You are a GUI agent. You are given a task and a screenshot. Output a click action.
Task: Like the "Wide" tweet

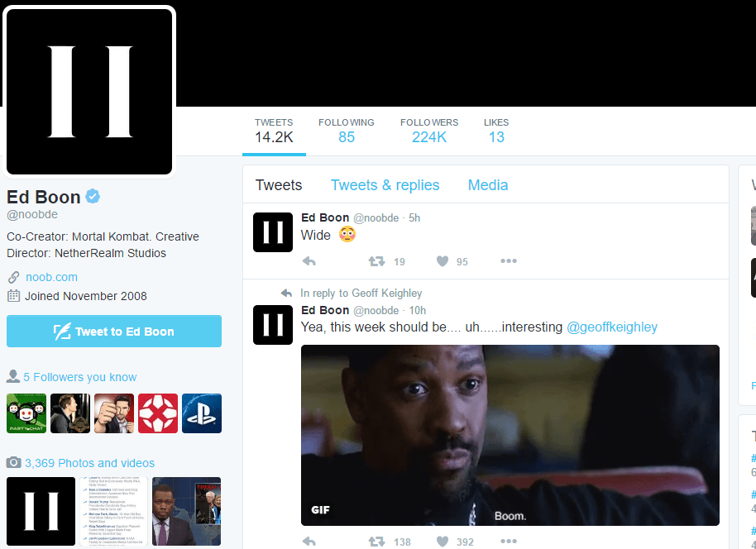click(443, 261)
